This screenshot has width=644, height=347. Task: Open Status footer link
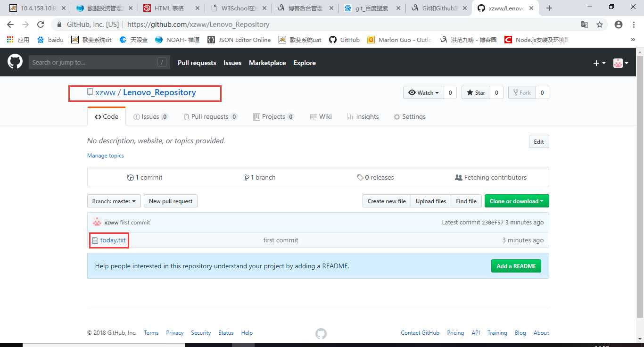tap(226, 333)
